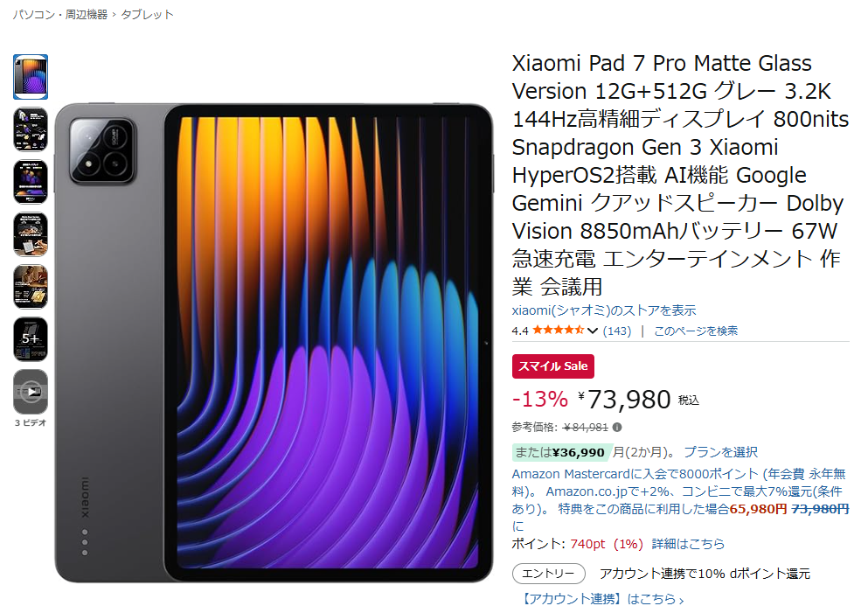This screenshot has width=868, height=613.
Task: Go to the パソコン・周辺機器 breadcrumb
Action: (x=59, y=14)
